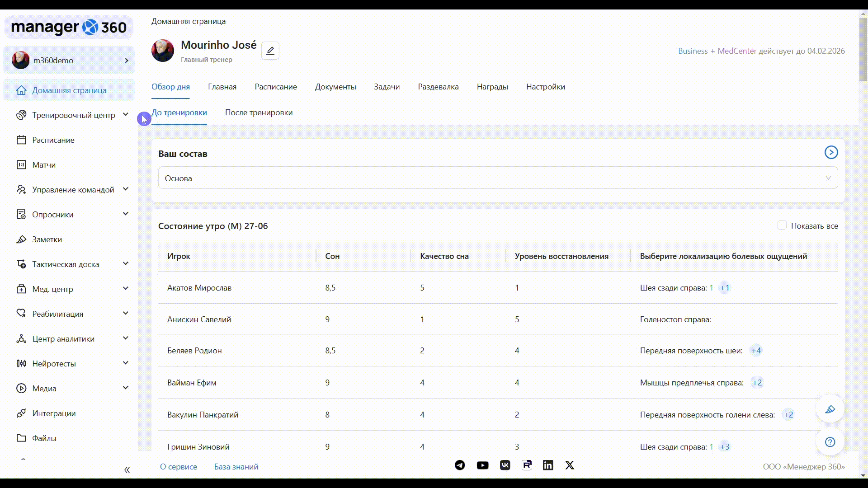
Task: Click the LinkedIn footer icon
Action: (548, 465)
